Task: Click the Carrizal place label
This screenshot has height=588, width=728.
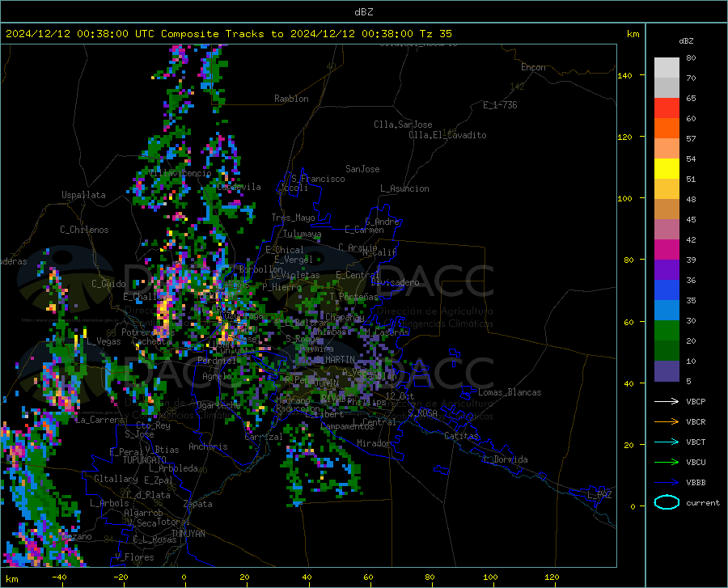Action: coord(264,437)
